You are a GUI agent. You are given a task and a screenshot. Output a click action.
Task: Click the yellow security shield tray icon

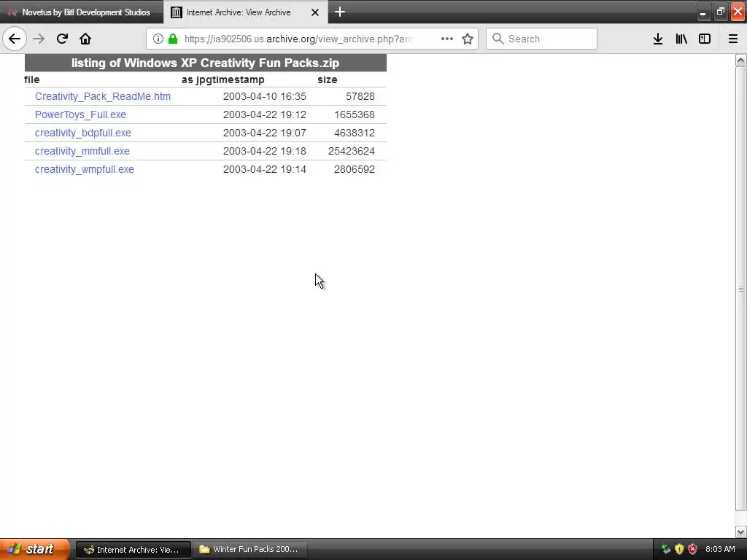(x=679, y=549)
